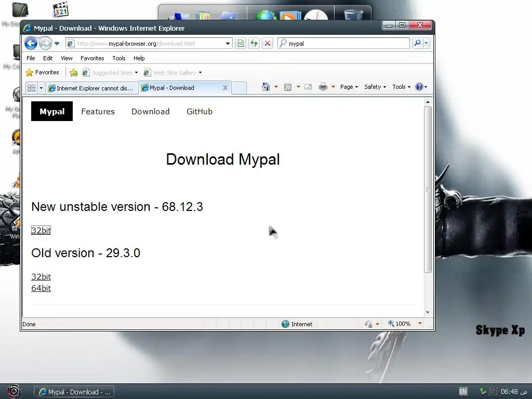Click the address bar URL field
Image resolution: width=532 pixels, height=399 pixels.
[145, 44]
